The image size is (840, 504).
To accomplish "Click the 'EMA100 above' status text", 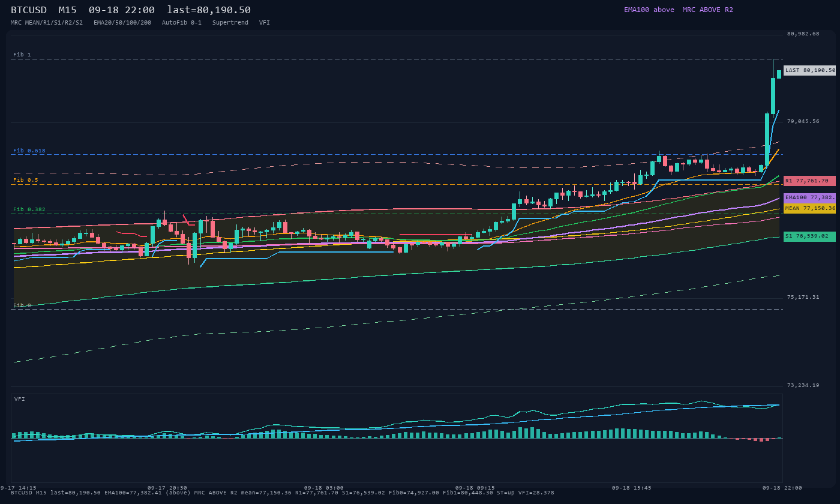I will [649, 10].
